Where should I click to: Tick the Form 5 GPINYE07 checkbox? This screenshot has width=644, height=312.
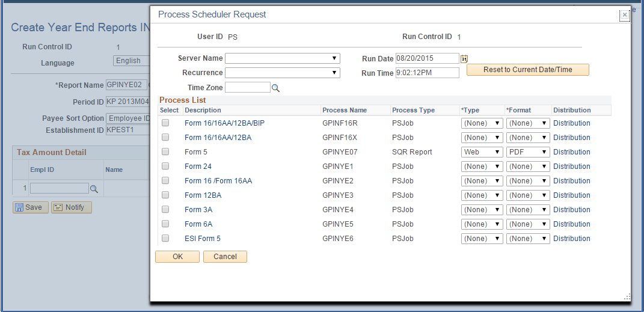click(165, 151)
